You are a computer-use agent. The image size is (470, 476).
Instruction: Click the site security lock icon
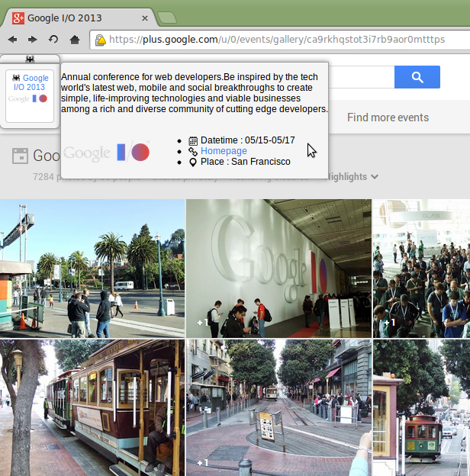[x=99, y=40]
